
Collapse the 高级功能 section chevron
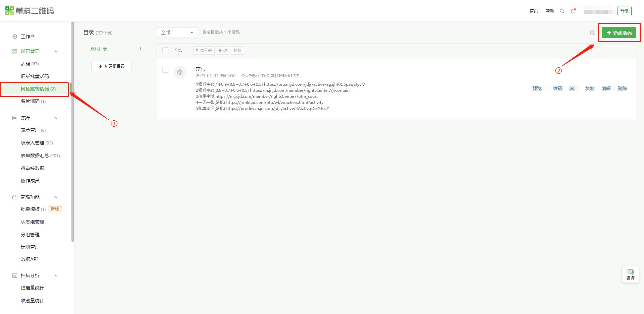coord(56,197)
